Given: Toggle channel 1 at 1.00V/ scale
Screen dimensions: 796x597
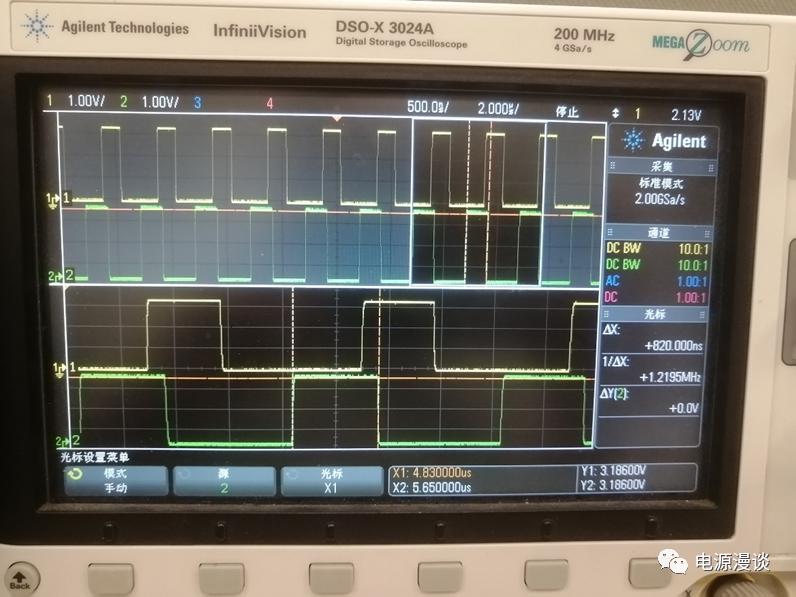Looking at the screenshot, I should point(76,102).
